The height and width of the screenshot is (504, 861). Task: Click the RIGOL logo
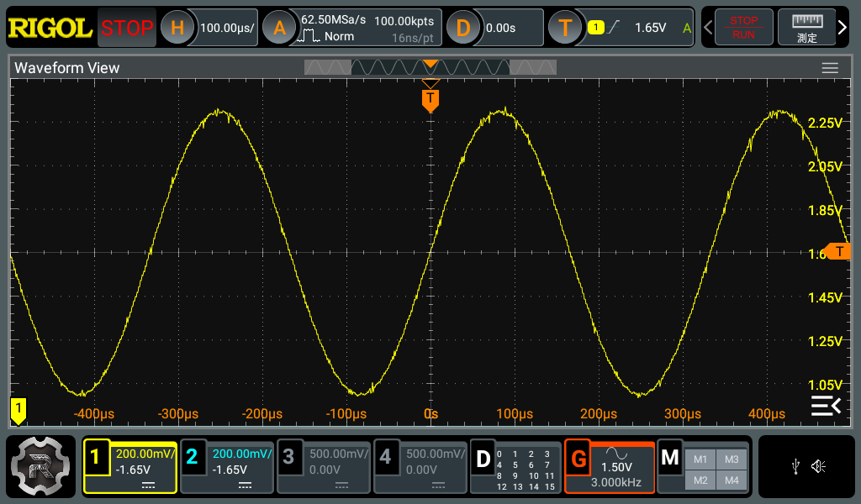(50, 28)
